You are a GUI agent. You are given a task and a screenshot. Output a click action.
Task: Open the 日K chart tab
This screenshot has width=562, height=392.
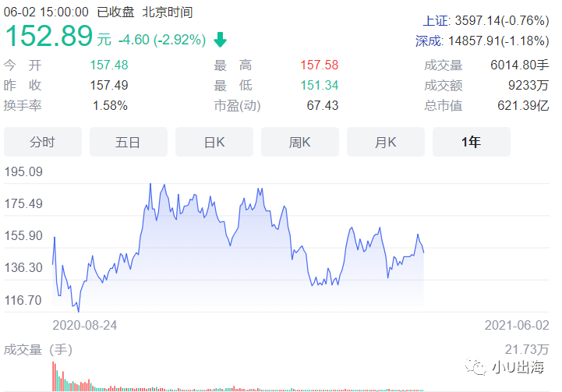214,142
